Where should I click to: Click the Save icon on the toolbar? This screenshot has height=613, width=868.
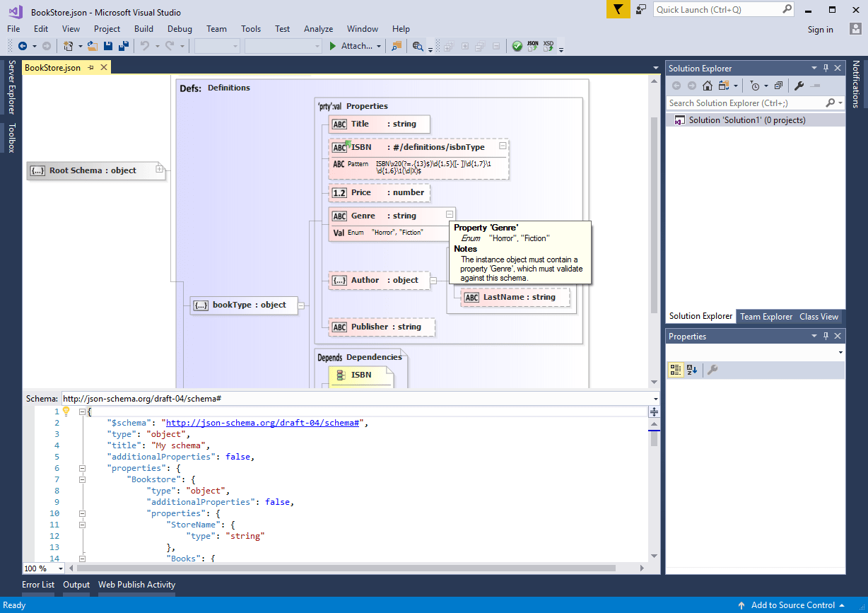(x=107, y=45)
